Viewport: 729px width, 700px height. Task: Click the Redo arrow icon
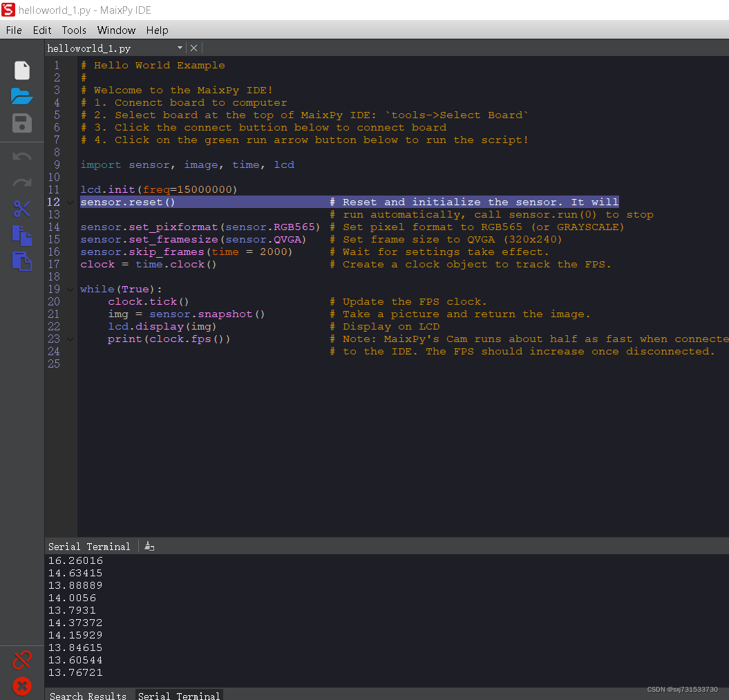point(22,182)
